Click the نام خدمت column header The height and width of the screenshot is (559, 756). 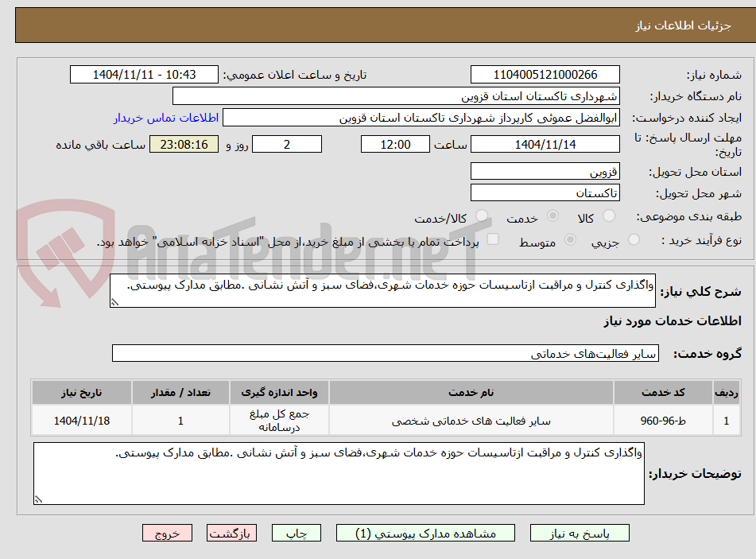click(471, 393)
